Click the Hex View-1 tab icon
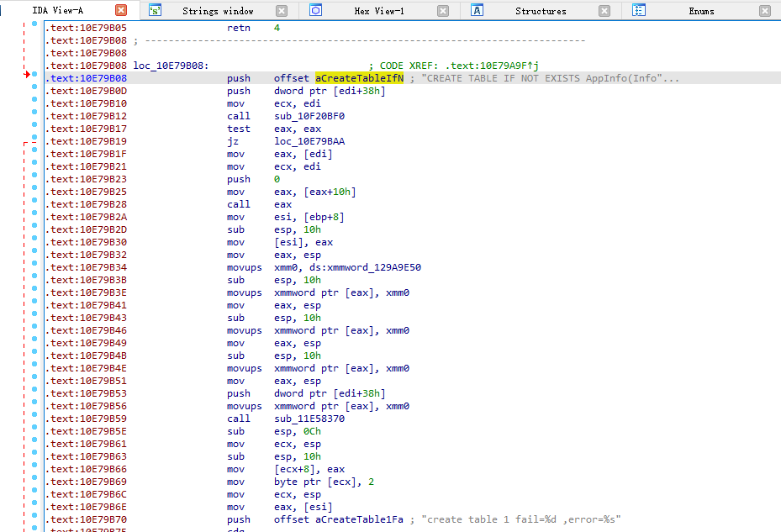Viewport: 781px width, 532px height. 315,10
